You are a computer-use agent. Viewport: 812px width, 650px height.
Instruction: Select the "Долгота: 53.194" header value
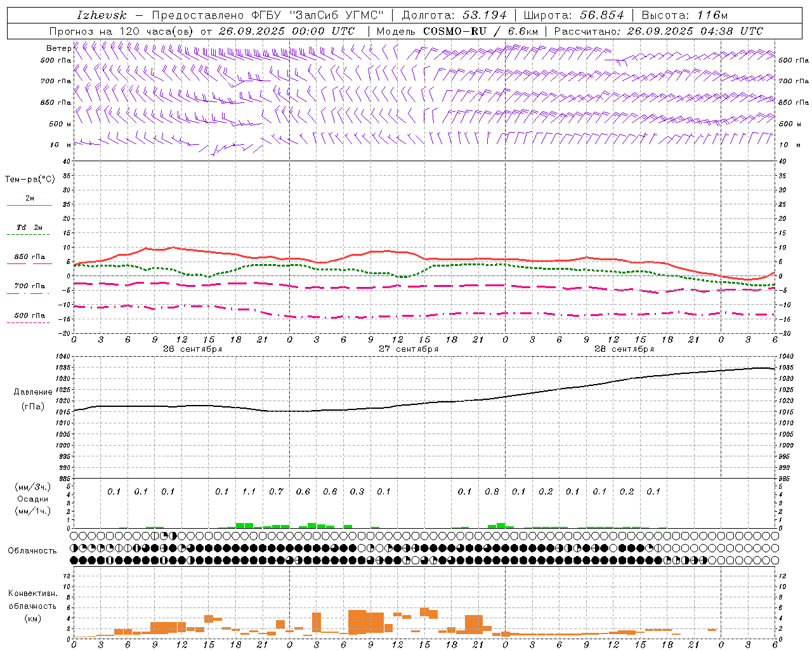(454, 15)
